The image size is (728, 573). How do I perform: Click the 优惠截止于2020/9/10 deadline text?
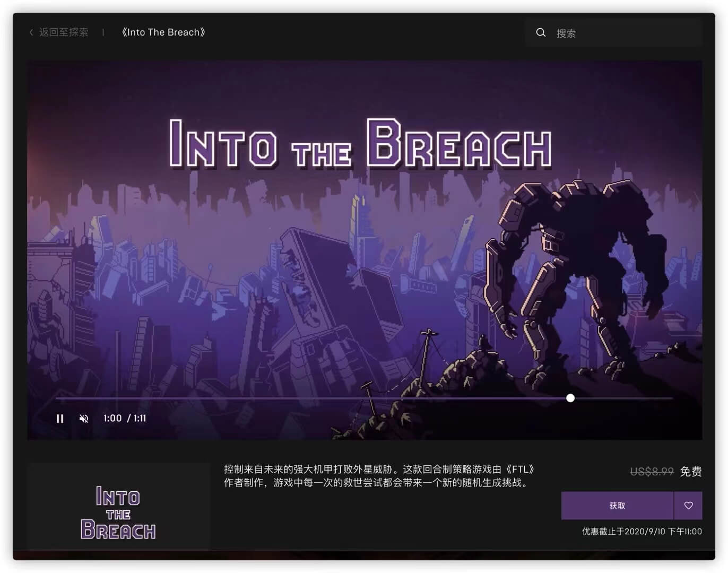pyautogui.click(x=642, y=532)
